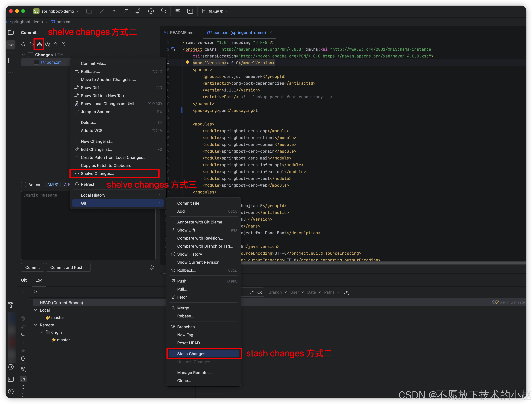The height and width of the screenshot is (404, 532).
Task: Select Stash Changes... in Git submenu
Action: pos(203,354)
